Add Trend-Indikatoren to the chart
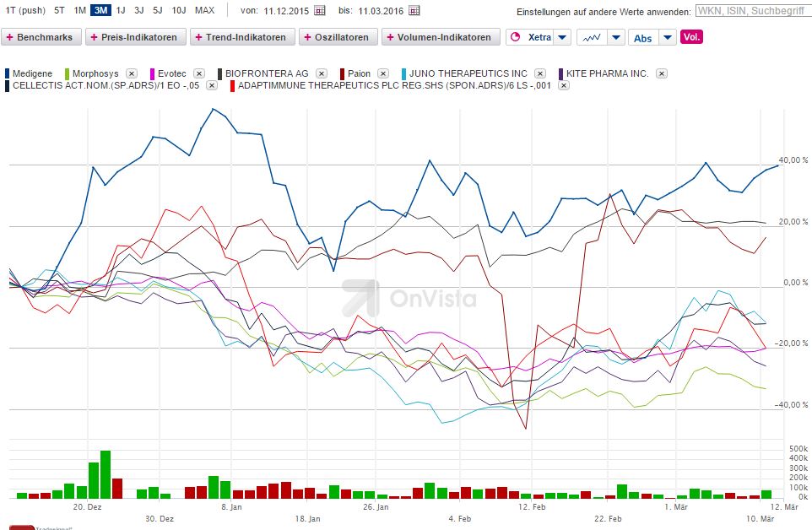 242,37
